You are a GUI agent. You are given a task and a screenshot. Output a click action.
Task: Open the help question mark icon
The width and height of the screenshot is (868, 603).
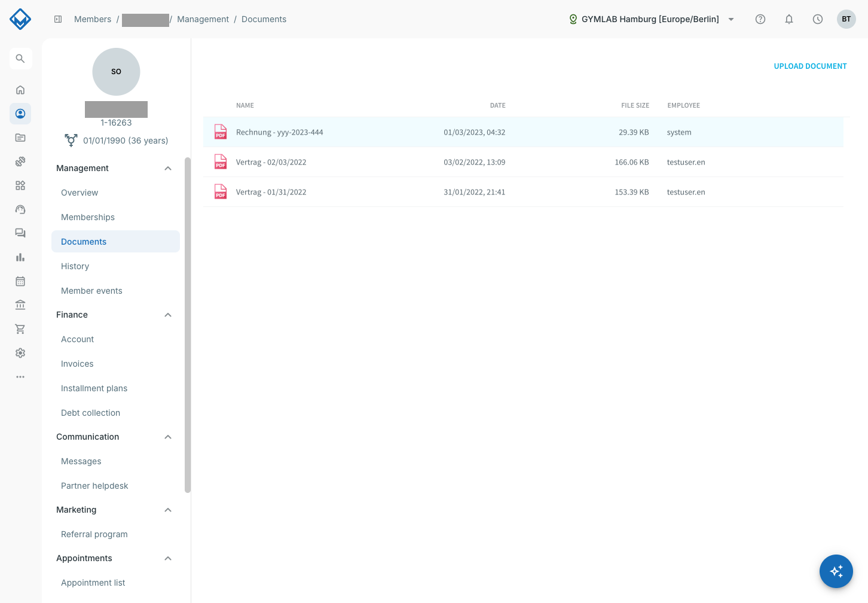click(760, 19)
